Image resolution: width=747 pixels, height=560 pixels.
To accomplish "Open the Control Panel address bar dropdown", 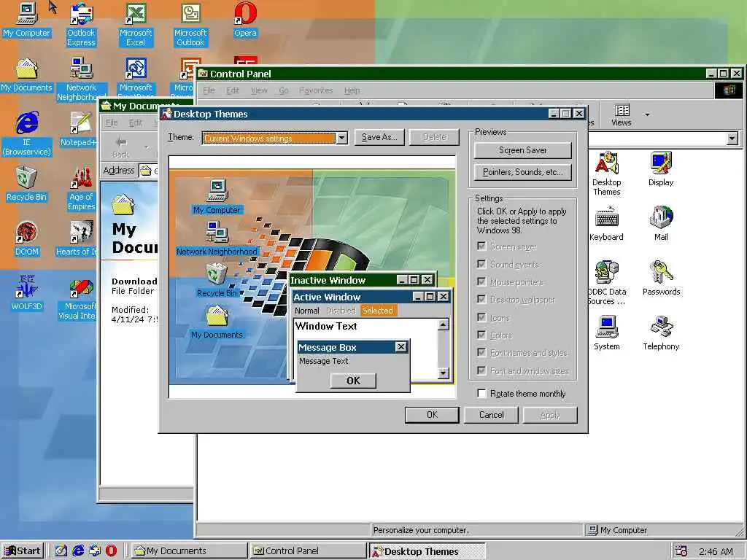I will tap(732, 139).
